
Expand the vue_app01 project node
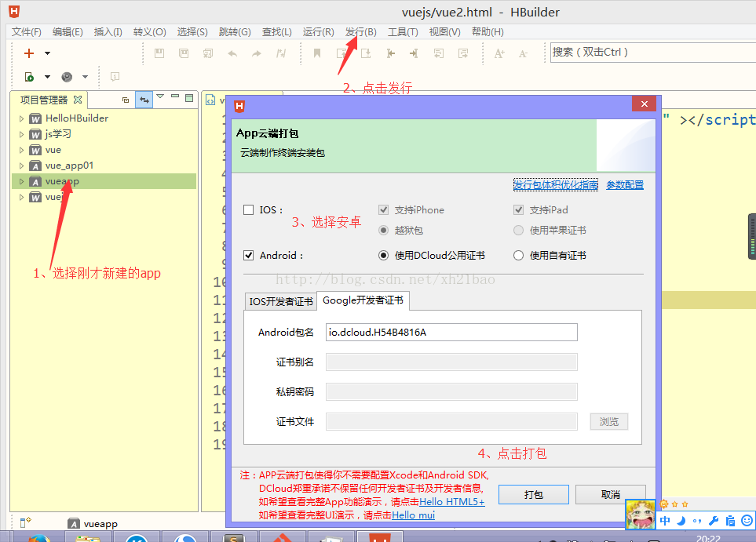point(21,166)
